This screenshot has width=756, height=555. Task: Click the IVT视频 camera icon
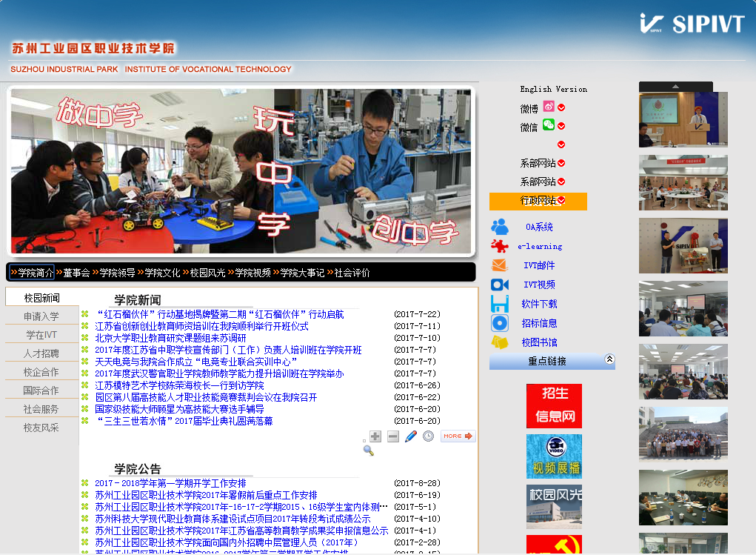coord(500,285)
